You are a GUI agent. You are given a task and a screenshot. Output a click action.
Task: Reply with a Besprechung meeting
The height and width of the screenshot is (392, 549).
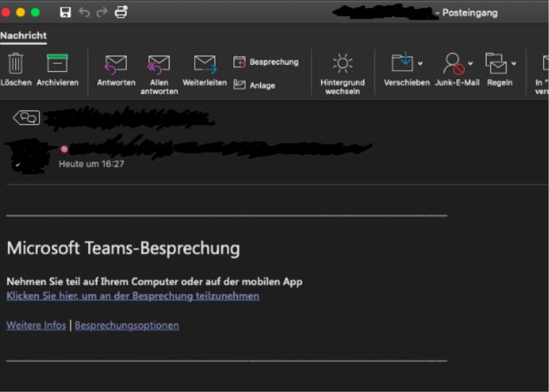coord(266,62)
